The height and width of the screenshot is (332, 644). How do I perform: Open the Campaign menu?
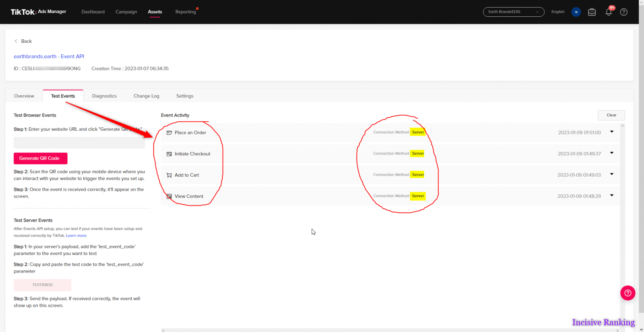tap(126, 12)
